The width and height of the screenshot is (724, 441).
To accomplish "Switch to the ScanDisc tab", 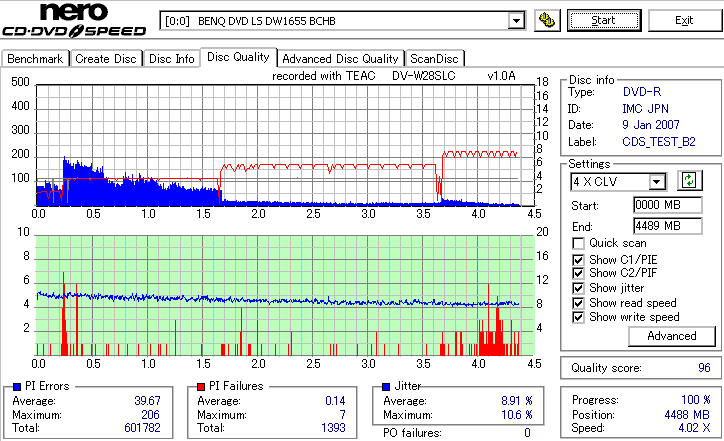I will point(434,59).
